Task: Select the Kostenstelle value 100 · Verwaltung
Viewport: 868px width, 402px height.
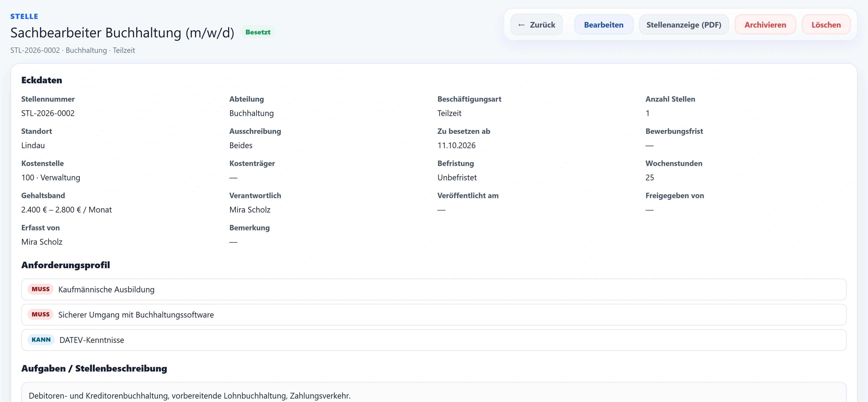Action: 51,178
